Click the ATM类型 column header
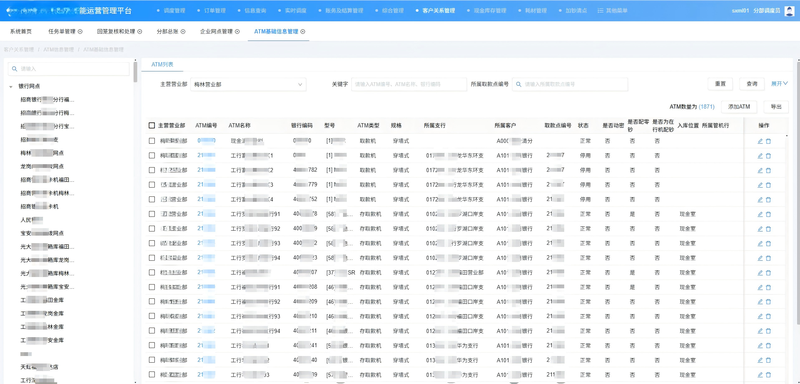This screenshot has width=800, height=384. coord(368,125)
